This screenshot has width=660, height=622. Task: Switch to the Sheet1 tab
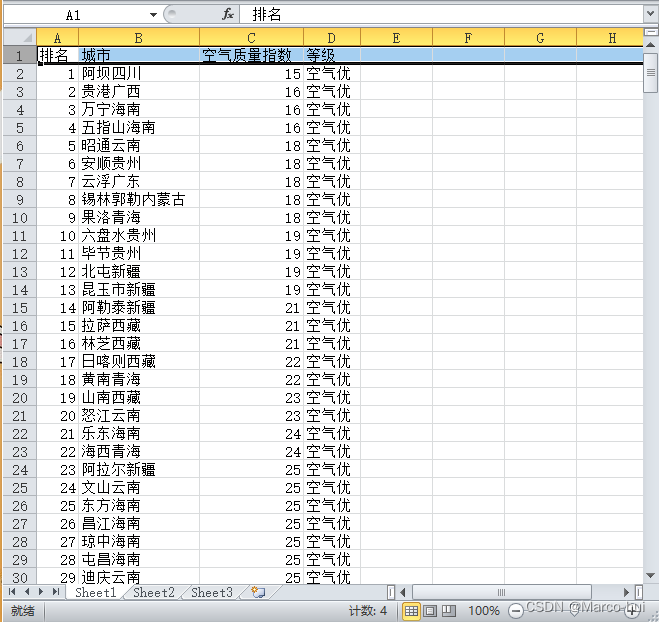pyautogui.click(x=96, y=592)
